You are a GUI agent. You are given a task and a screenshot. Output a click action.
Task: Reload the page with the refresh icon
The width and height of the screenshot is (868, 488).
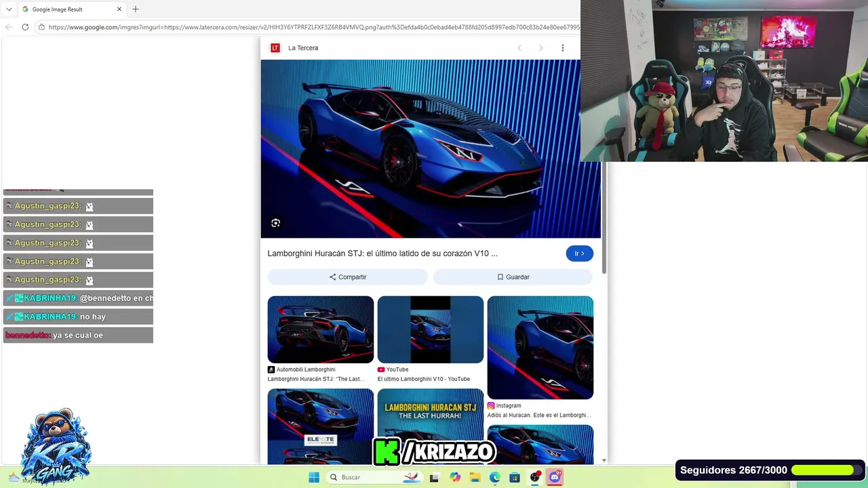(x=25, y=27)
